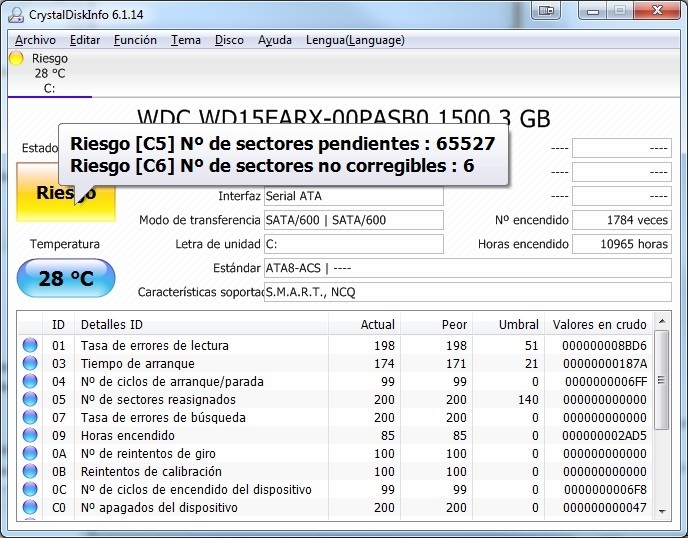Click the Umbral column header
688x538 pixels.
[509, 324]
